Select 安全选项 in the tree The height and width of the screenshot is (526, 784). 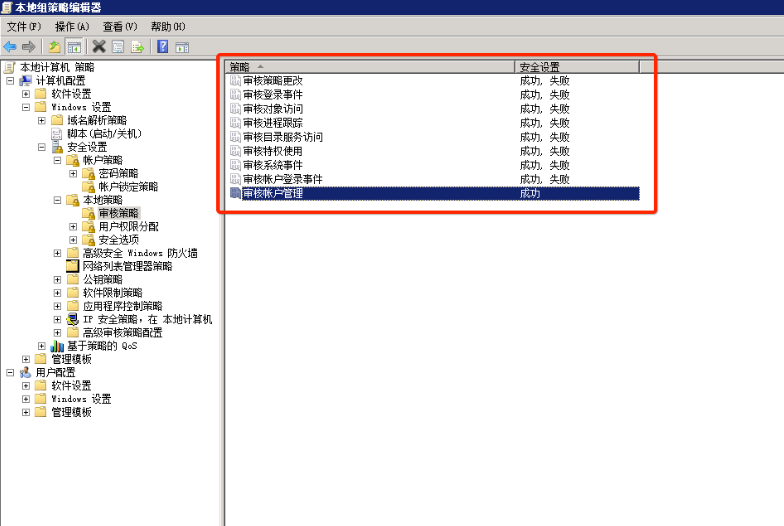[118, 240]
